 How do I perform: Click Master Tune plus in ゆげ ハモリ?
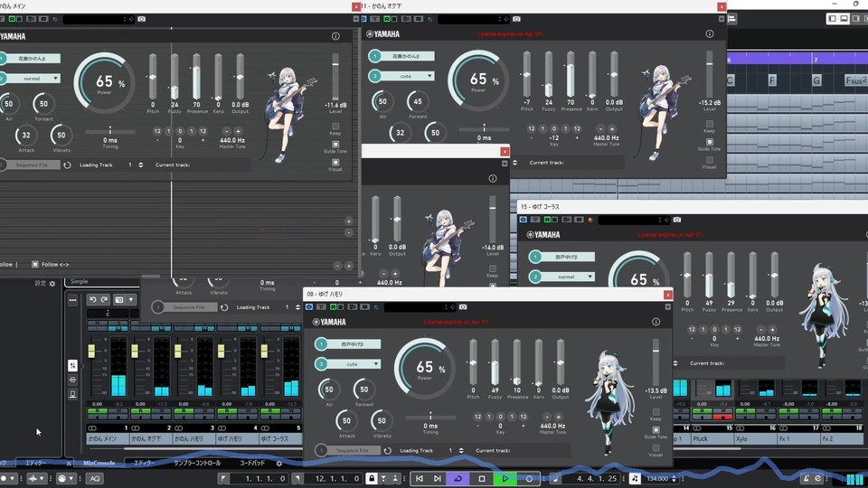pyautogui.click(x=558, y=417)
